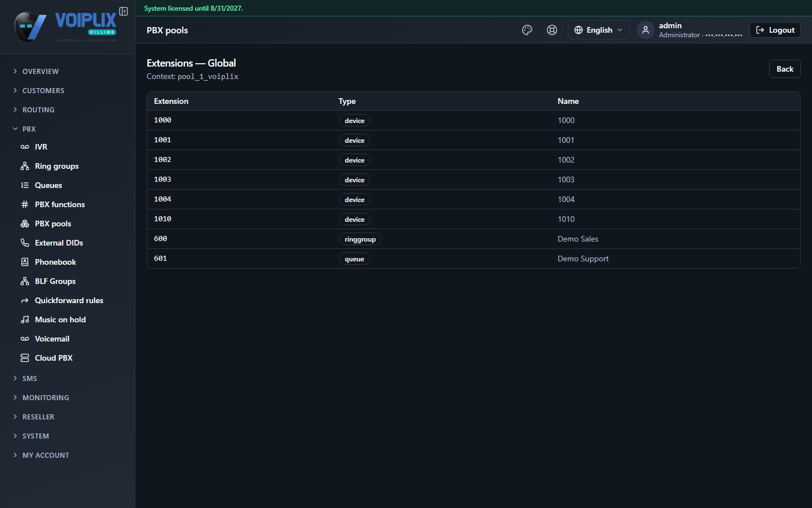Screen dimensions: 812x508
Task: Click the Type column header
Action: [x=347, y=101]
